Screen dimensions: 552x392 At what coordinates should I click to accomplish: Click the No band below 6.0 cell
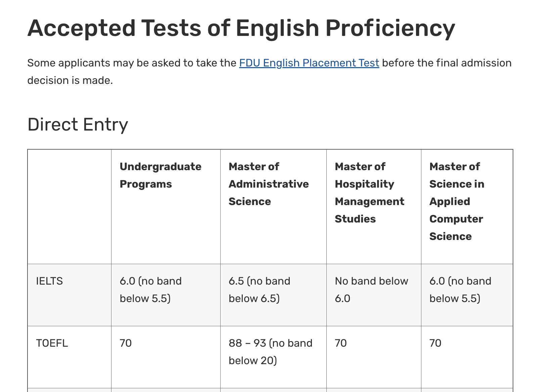(371, 290)
